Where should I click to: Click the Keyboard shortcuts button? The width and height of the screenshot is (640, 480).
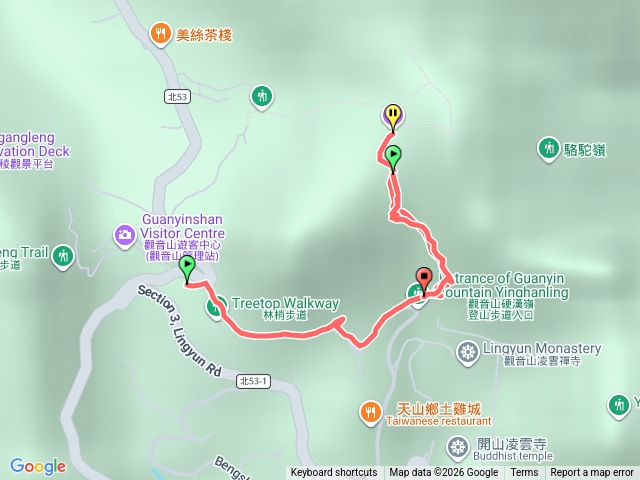click(334, 473)
